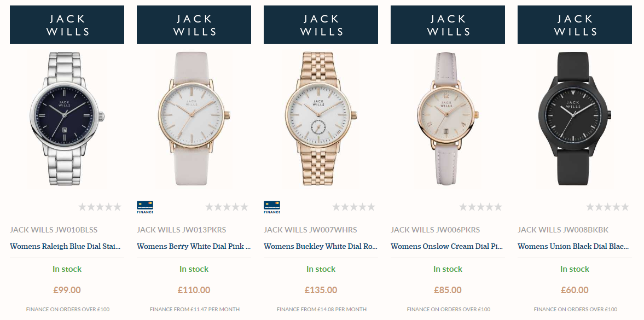Click star rating for Onslow Cream Dial watch
The height and width of the screenshot is (320, 644).
[x=480, y=207]
